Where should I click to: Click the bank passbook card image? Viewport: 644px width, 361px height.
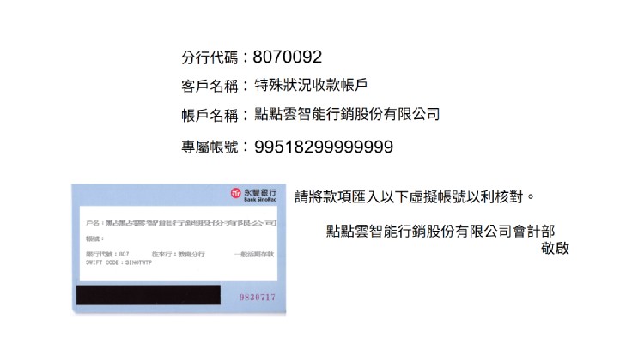179,249
